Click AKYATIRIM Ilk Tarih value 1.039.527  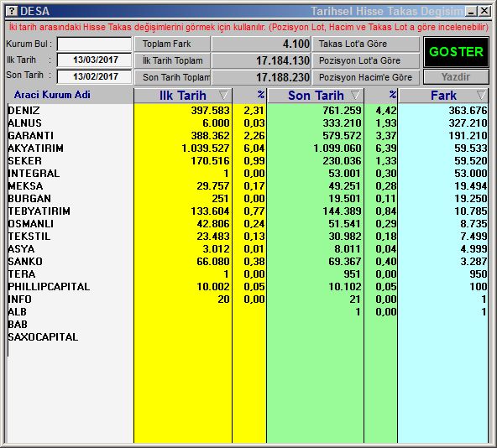(206, 148)
